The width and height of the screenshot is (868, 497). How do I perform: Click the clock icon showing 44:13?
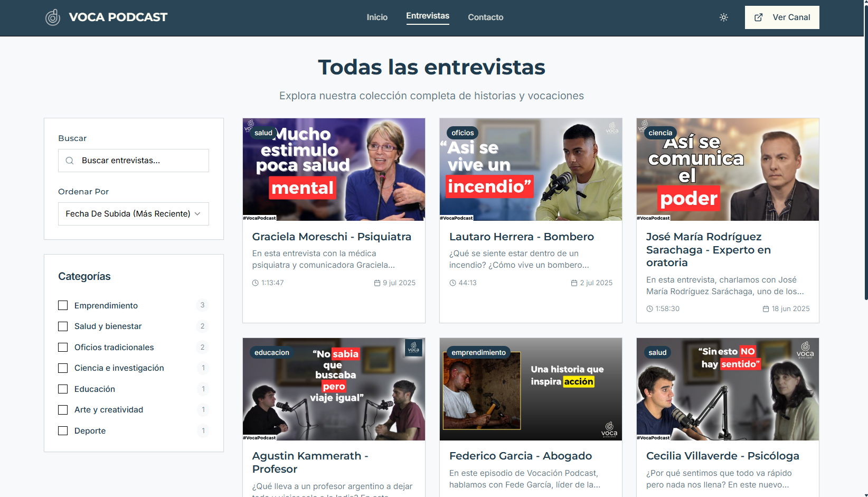tap(452, 283)
